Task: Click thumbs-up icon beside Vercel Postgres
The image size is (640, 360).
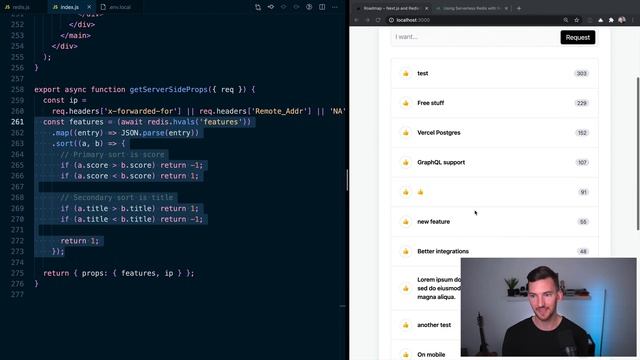Action: tap(405, 133)
